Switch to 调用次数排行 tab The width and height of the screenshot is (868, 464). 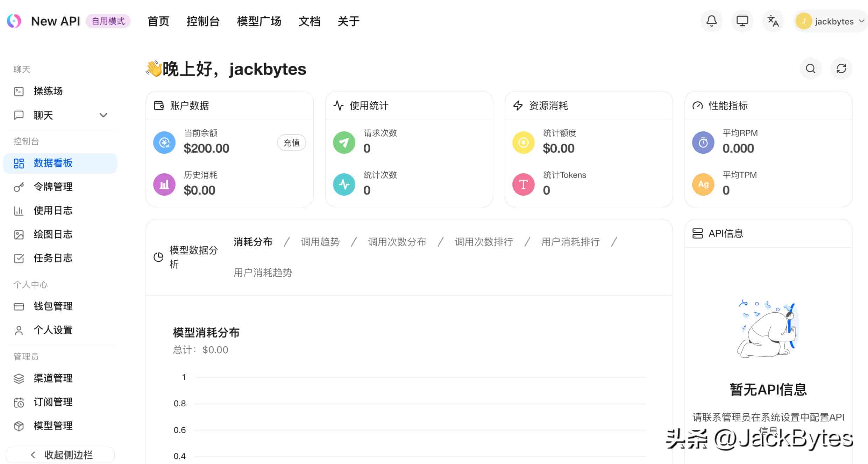pyautogui.click(x=484, y=242)
